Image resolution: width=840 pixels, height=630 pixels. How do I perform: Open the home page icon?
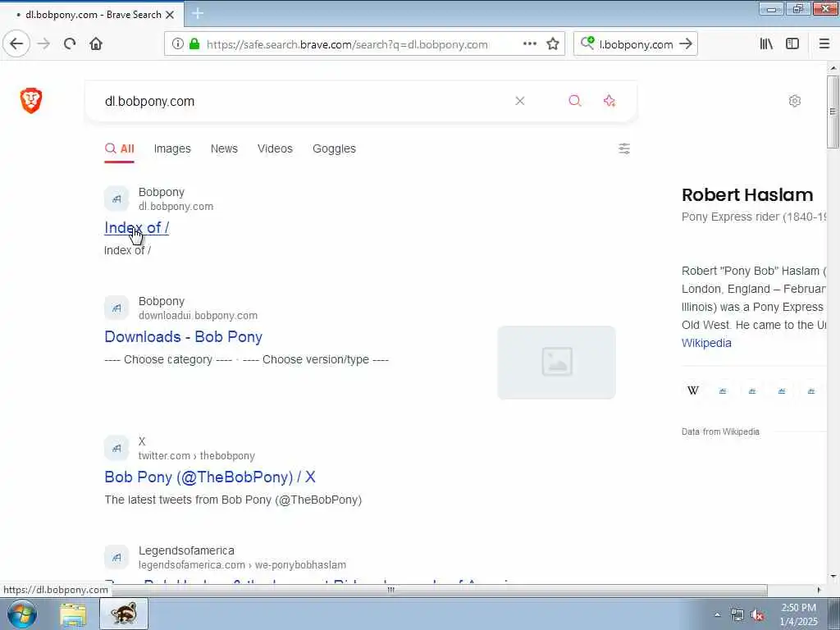point(96,44)
